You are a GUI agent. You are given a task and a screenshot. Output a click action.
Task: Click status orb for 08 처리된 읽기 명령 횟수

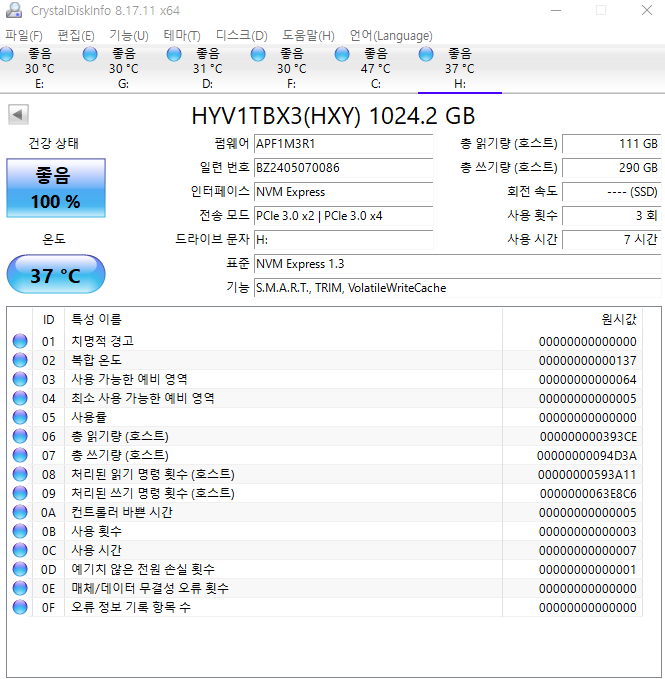click(20, 475)
